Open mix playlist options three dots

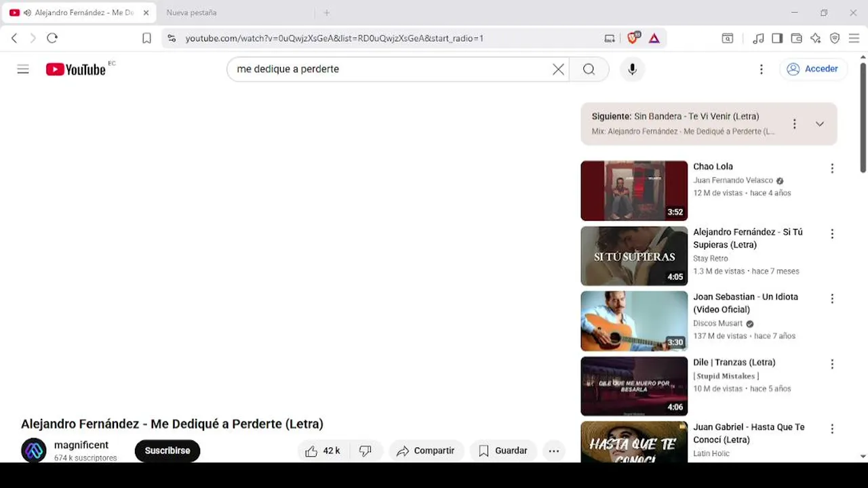coord(794,124)
